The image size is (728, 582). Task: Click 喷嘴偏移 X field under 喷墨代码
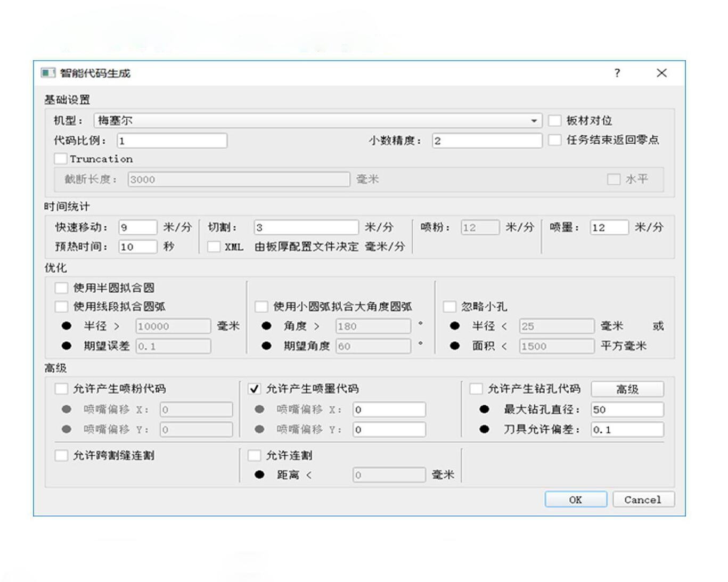click(x=389, y=409)
